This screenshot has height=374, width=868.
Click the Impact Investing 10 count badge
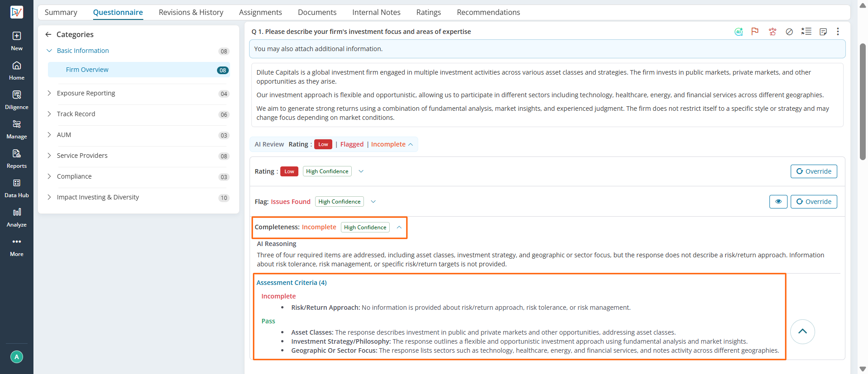[x=224, y=198]
